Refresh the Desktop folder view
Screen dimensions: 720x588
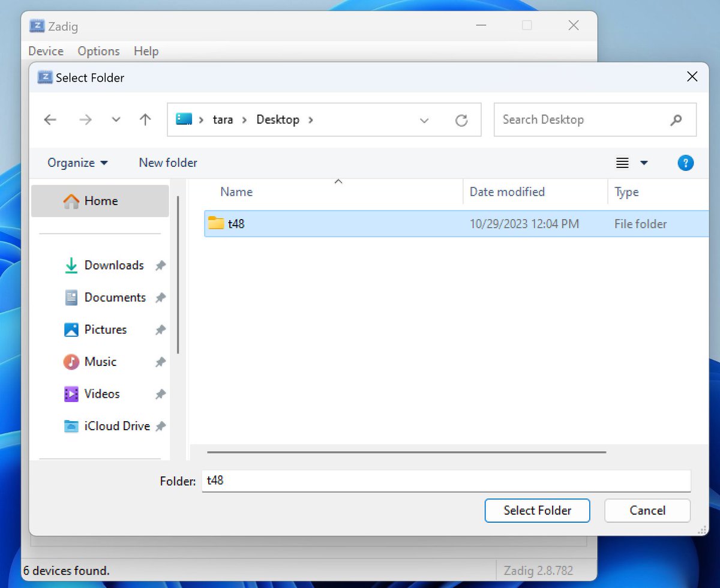[461, 121]
